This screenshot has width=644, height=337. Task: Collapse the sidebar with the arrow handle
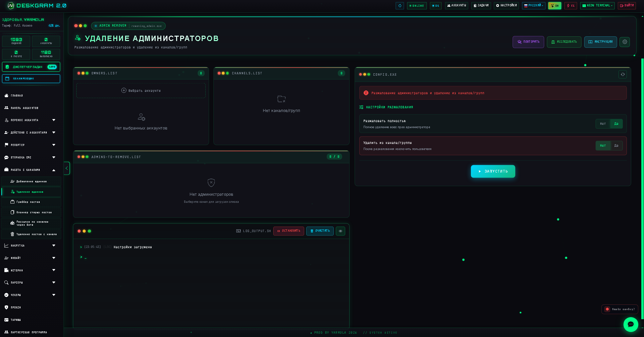67,168
